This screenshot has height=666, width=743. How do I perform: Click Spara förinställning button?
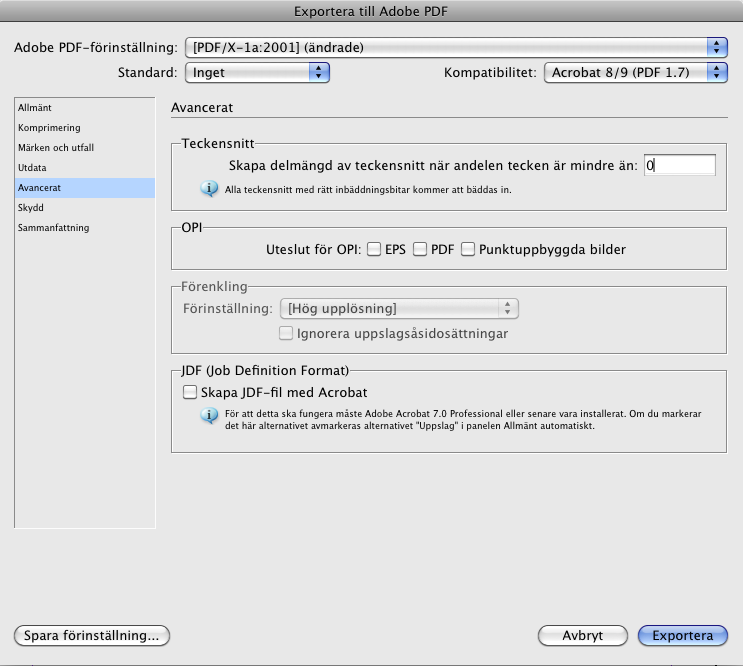pyautogui.click(x=92, y=635)
